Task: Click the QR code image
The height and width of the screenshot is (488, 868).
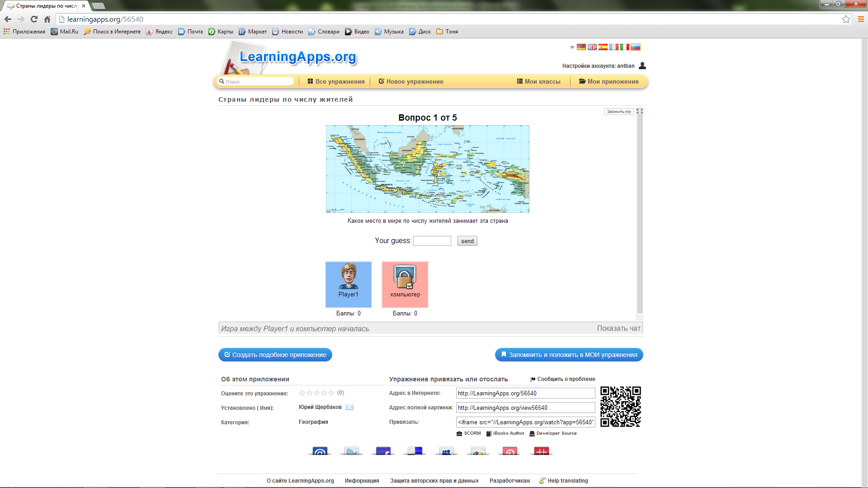Action: pyautogui.click(x=621, y=407)
